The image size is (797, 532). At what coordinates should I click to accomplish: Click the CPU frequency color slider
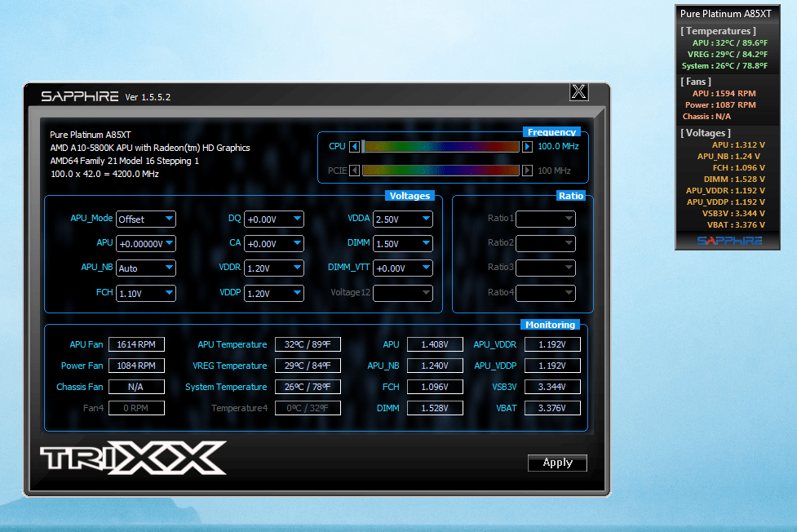pyautogui.click(x=441, y=147)
